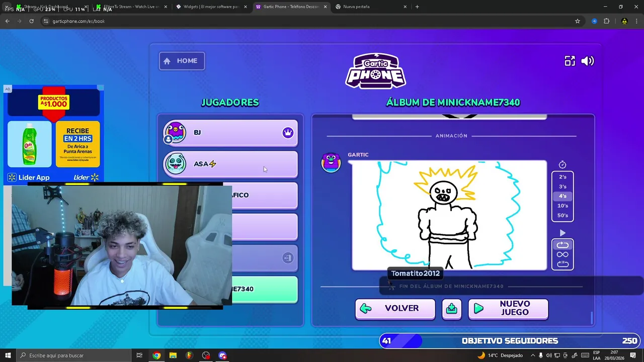Bookmark this page with the star icon
The width and height of the screenshot is (644, 362).
578,21
